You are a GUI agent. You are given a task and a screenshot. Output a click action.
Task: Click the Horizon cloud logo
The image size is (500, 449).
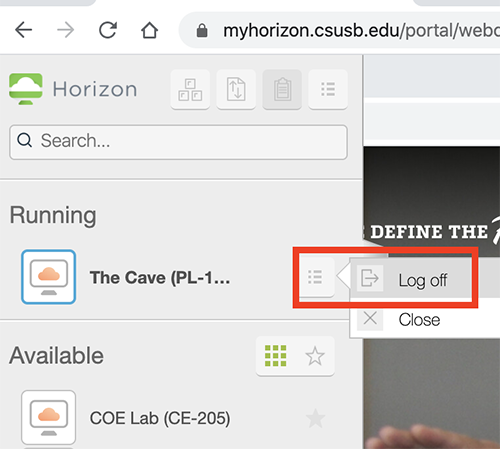(x=26, y=89)
